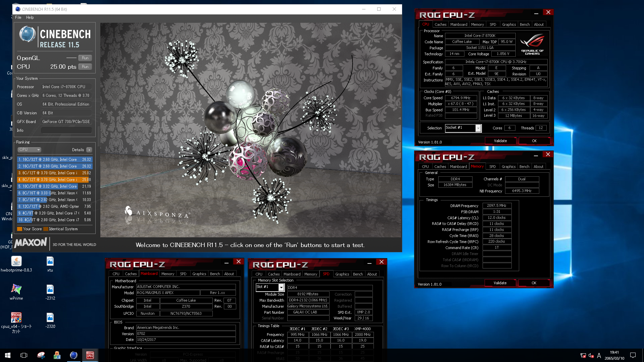Select the ROG CPU-Z taskbar icon
Screen dimensions: 644x362
pyautogui.click(x=90, y=355)
